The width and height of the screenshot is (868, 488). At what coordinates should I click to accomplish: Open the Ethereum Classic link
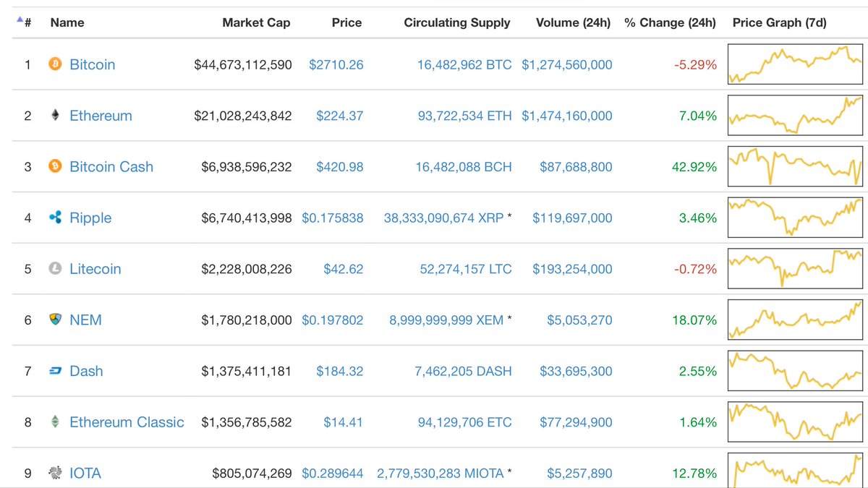127,422
